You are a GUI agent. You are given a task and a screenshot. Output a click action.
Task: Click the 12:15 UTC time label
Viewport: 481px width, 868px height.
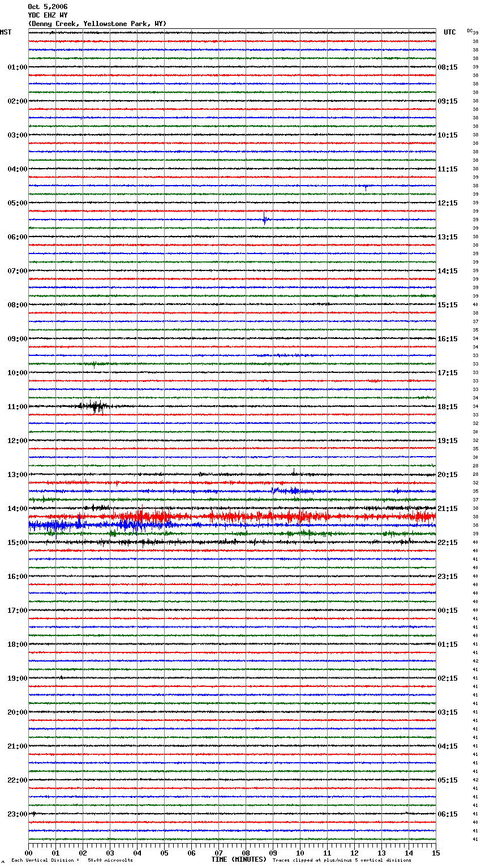[448, 203]
